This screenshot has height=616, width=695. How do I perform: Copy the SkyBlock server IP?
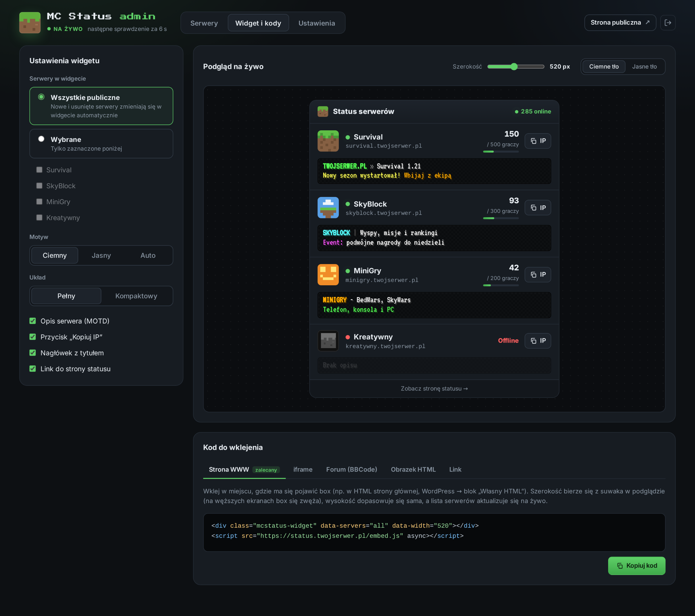pyautogui.click(x=537, y=207)
